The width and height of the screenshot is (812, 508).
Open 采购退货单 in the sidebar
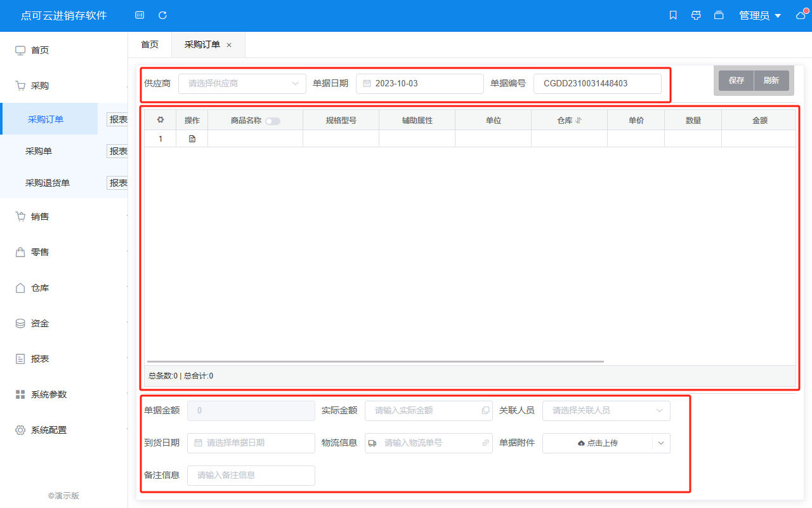coord(48,183)
